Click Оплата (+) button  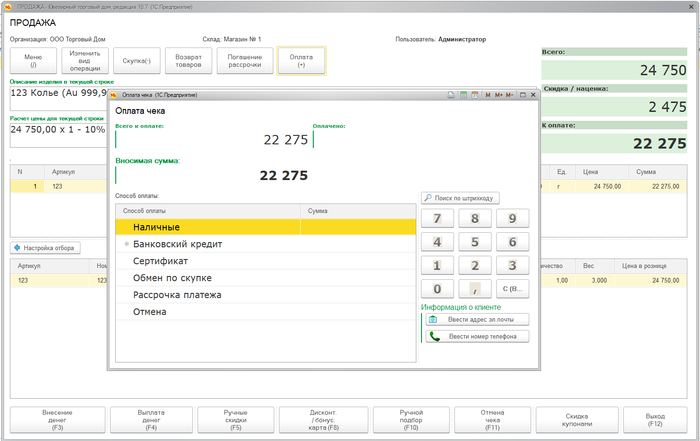[x=301, y=61]
